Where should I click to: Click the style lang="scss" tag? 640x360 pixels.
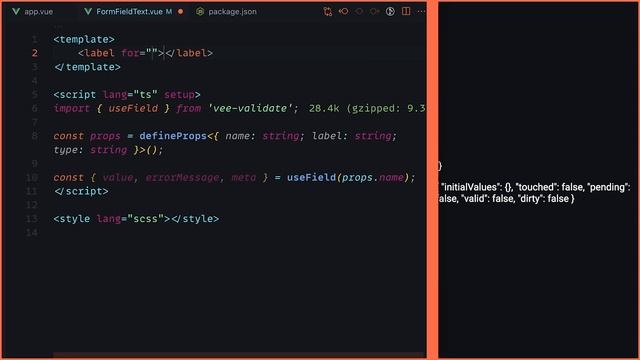(x=111, y=218)
